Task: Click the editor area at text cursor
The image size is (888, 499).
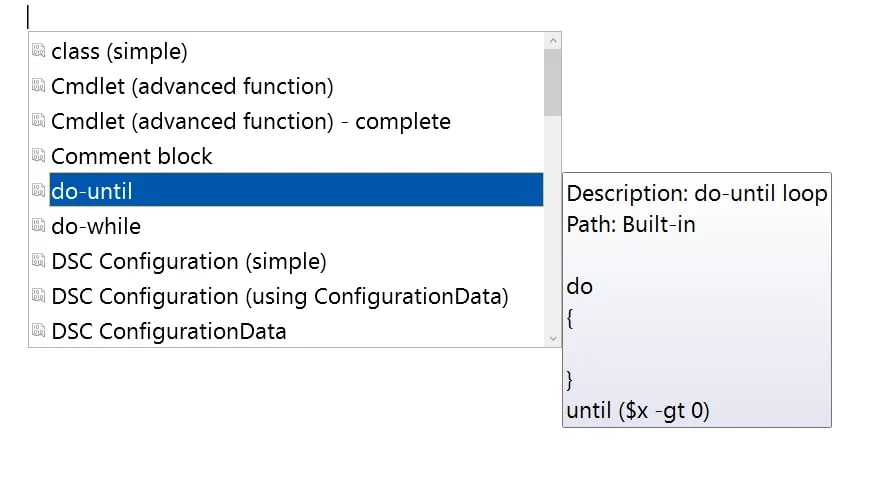Action: [28, 17]
